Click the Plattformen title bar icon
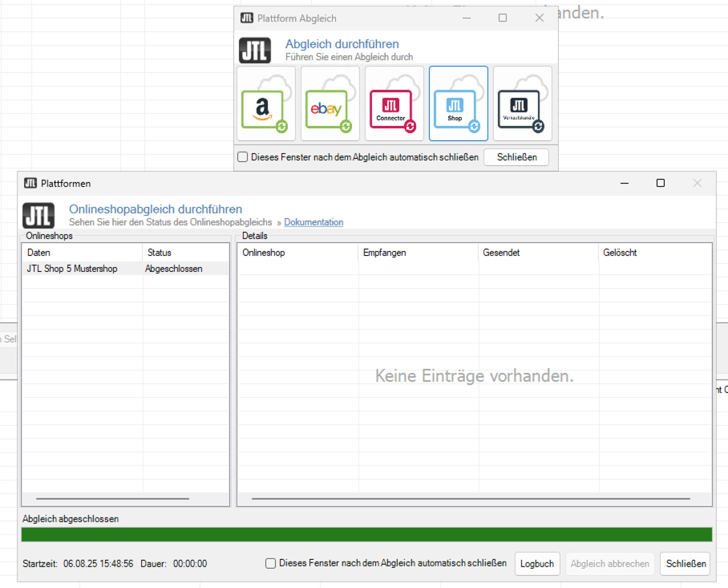 coord(30,183)
